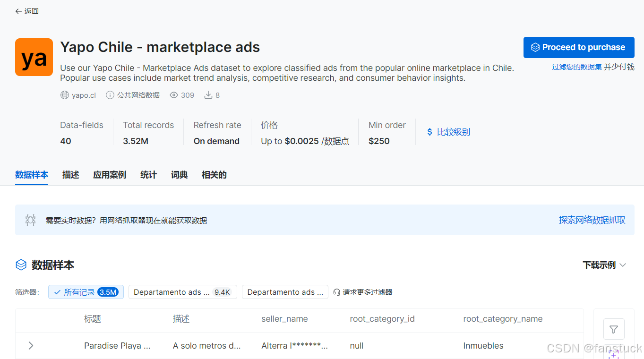The width and height of the screenshot is (644, 359).
Task: Open the 下载示例 dropdown
Action: pos(604,265)
